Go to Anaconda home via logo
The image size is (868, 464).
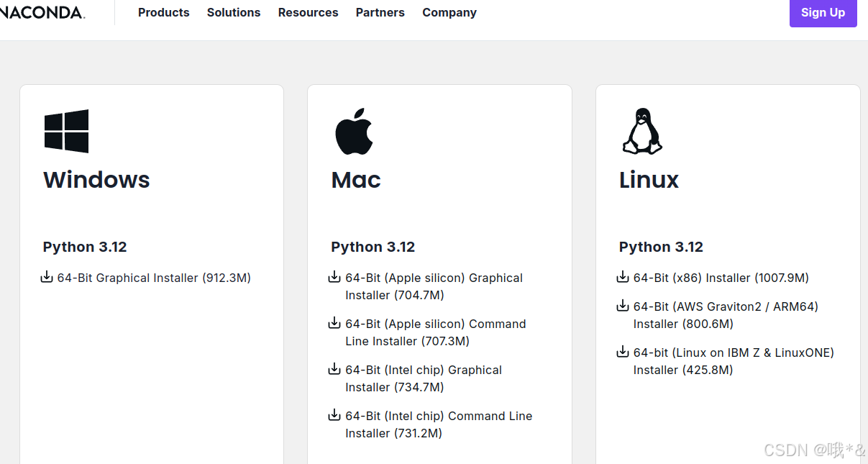[42, 12]
